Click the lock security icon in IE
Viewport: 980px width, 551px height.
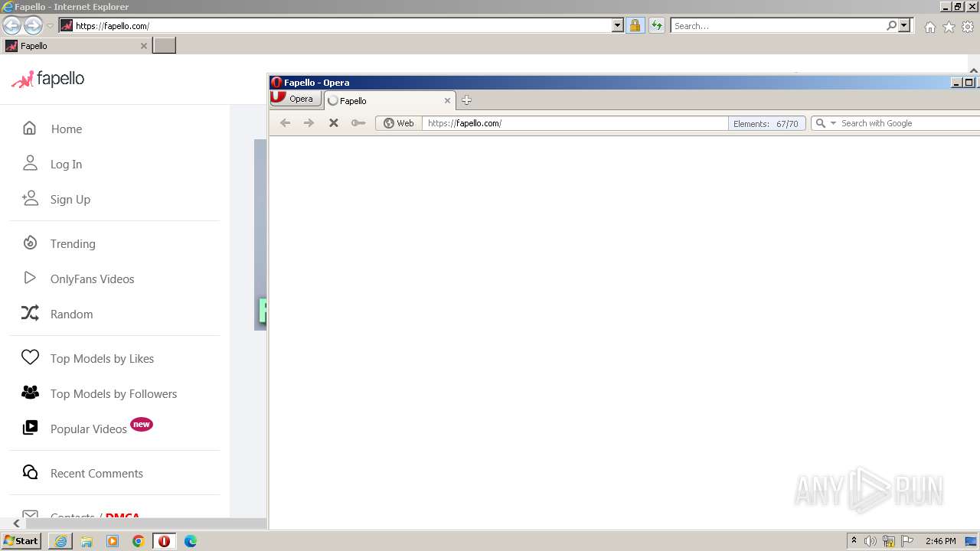635,25
